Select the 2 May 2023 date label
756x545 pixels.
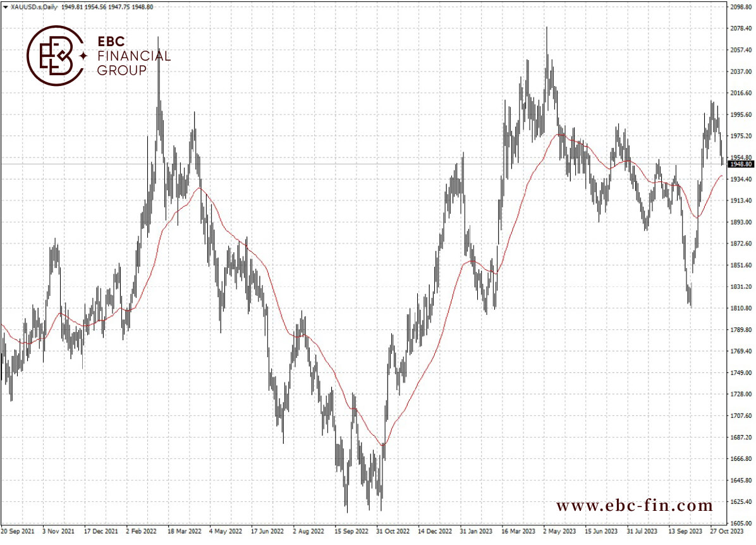(559, 532)
